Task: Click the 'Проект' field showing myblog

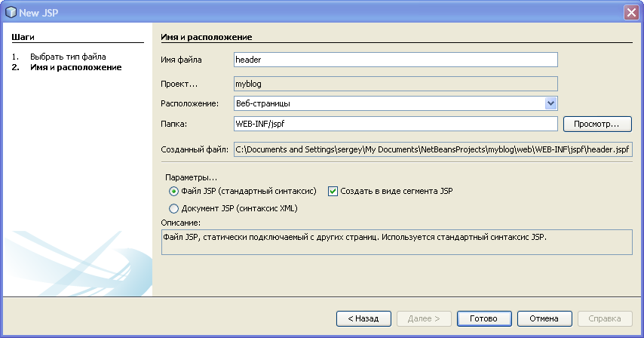Action: click(x=395, y=84)
